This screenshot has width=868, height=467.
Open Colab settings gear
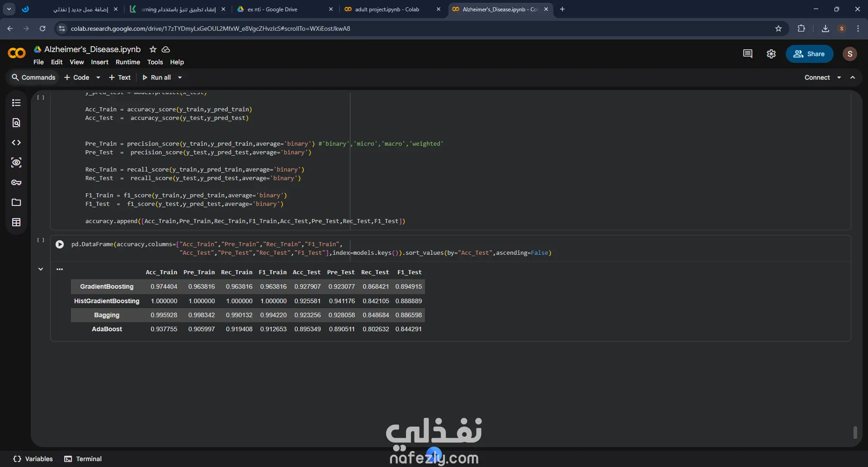coord(771,54)
